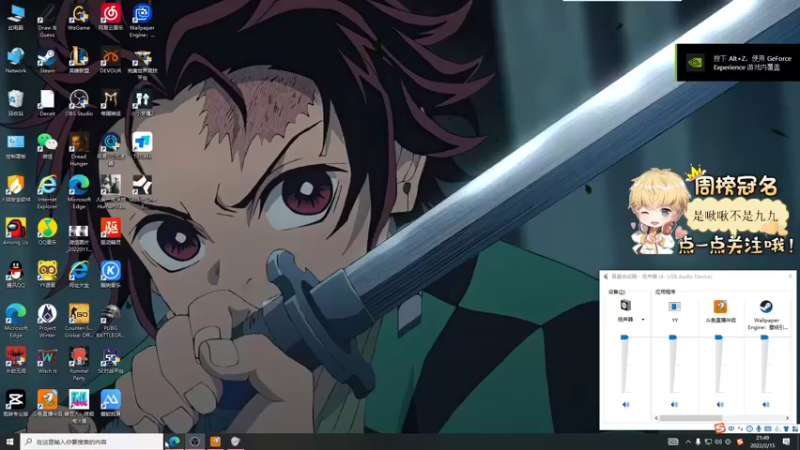
Task: Open the Tencent QQ penguin shortcut
Action: point(15,275)
